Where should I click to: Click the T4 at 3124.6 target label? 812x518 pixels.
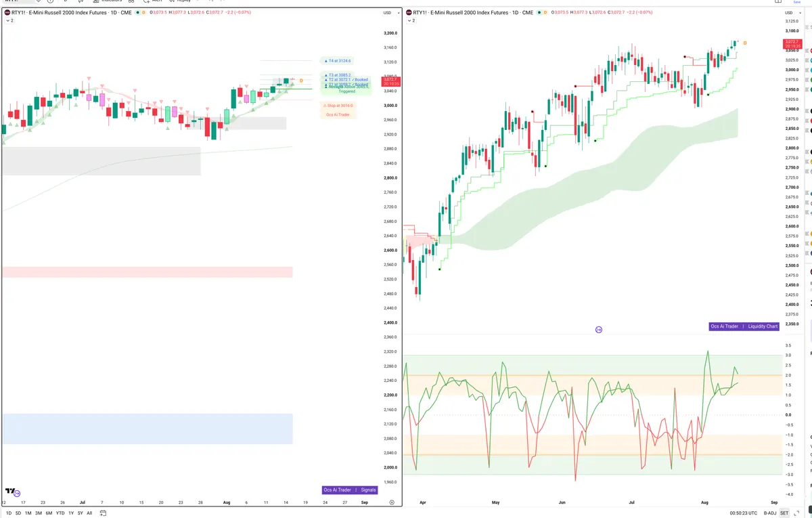tap(338, 61)
